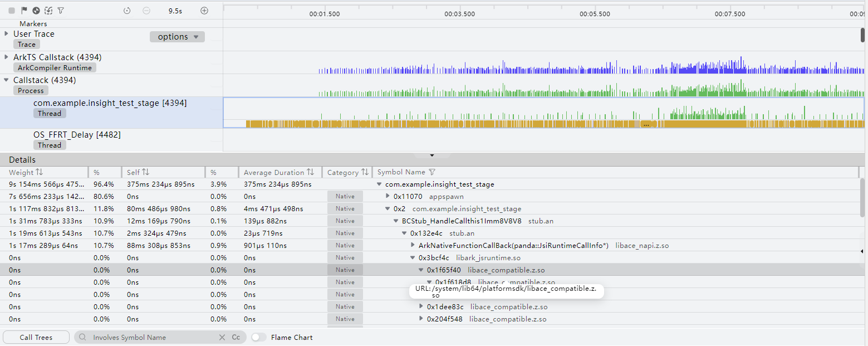The height and width of the screenshot is (346, 868).
Task: Toggle case-sensitive Cc search option
Action: (236, 337)
